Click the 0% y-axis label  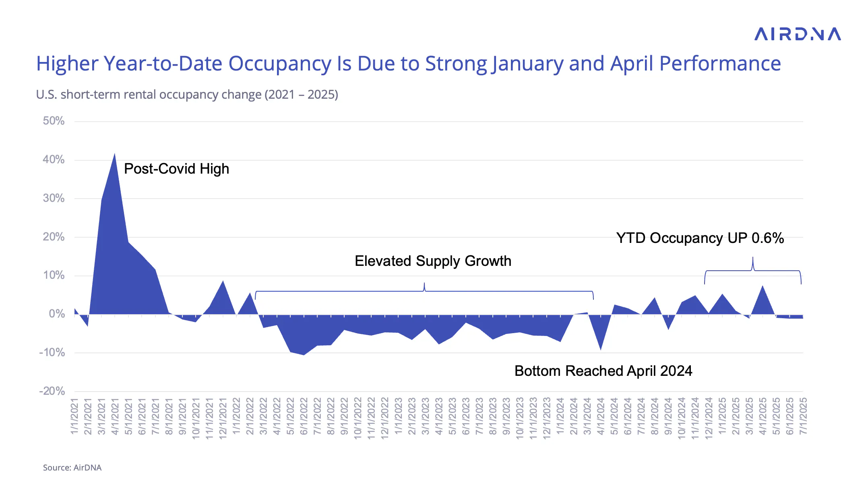pyautogui.click(x=57, y=314)
